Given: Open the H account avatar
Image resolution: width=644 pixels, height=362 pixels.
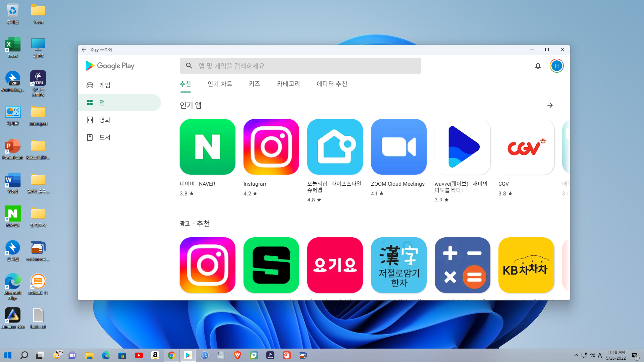Looking at the screenshot, I should pos(556,66).
